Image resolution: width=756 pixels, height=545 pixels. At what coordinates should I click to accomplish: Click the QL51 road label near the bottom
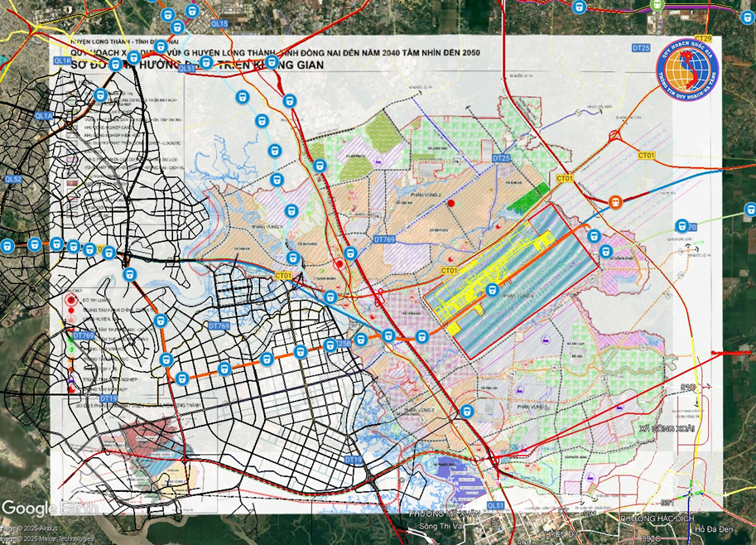click(496, 505)
